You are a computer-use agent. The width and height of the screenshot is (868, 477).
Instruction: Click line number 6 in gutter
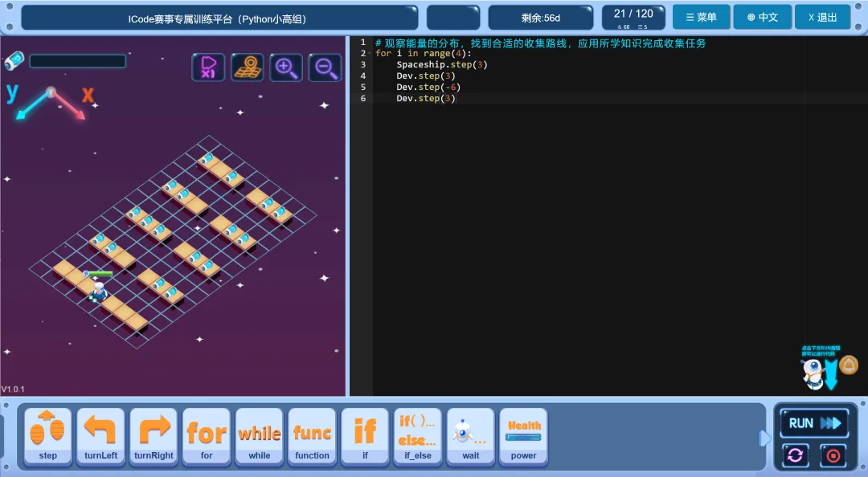click(363, 98)
